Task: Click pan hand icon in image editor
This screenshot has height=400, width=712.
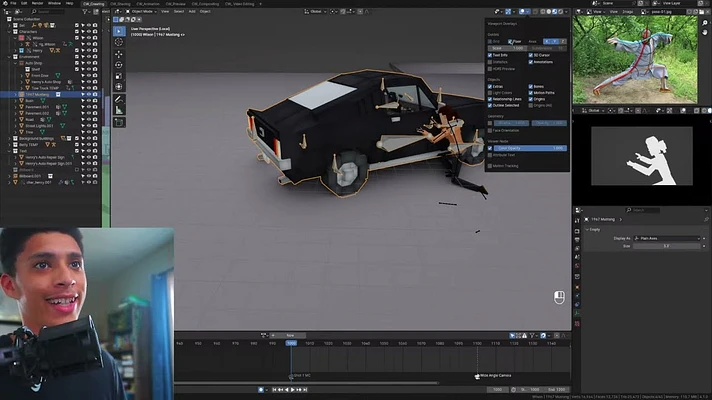Action: (705, 33)
